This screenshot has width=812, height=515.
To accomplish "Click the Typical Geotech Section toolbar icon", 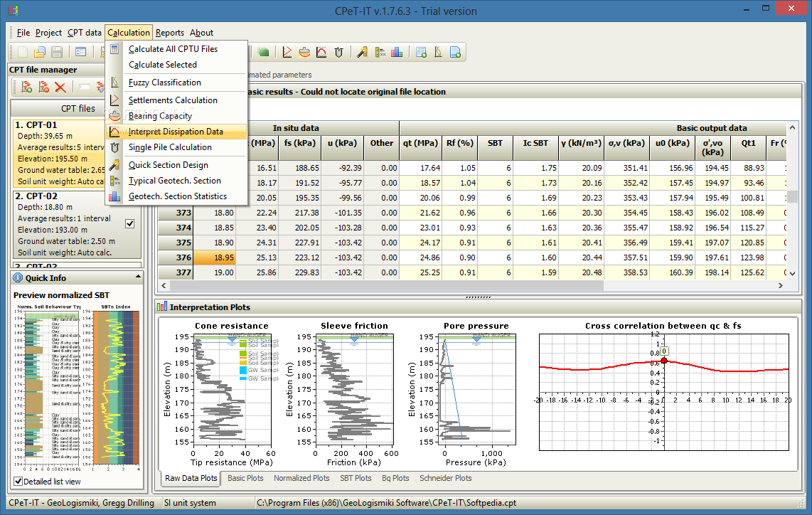I will pyautogui.click(x=380, y=52).
